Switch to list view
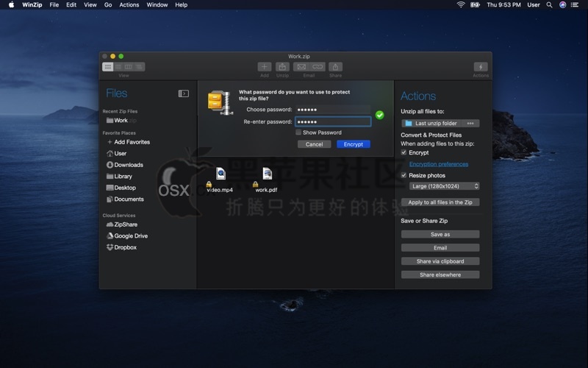The width and height of the screenshot is (588, 368). (x=118, y=67)
